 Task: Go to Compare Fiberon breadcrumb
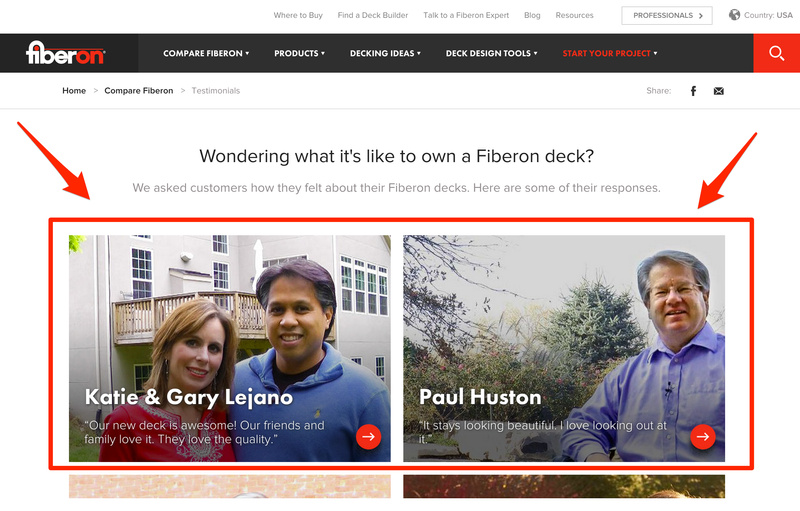pos(139,91)
